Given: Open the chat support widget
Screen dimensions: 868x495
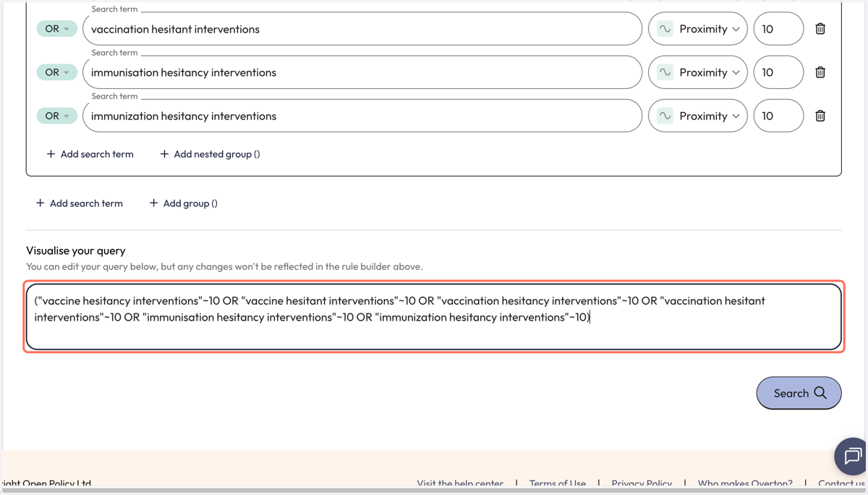Looking at the screenshot, I should (x=851, y=456).
